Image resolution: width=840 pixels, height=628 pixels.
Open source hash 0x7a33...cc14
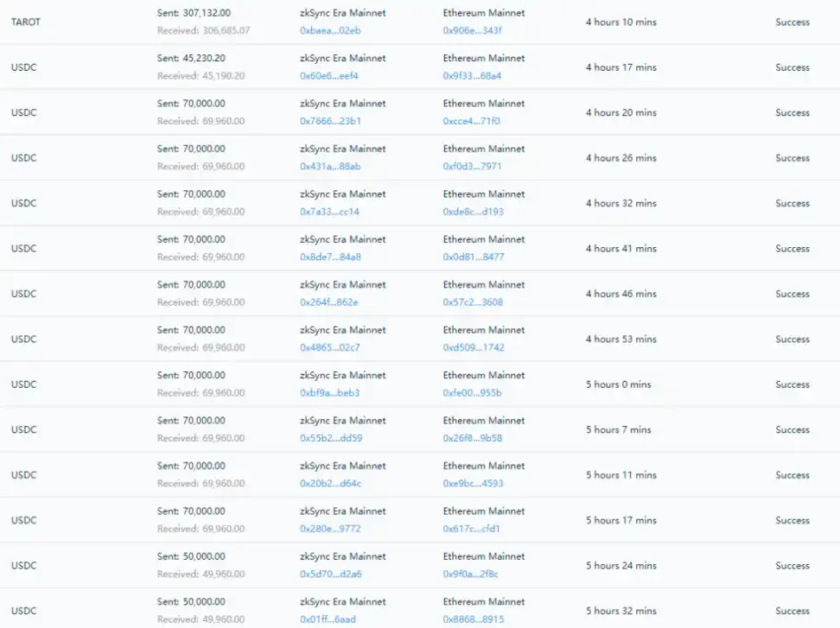tap(329, 212)
